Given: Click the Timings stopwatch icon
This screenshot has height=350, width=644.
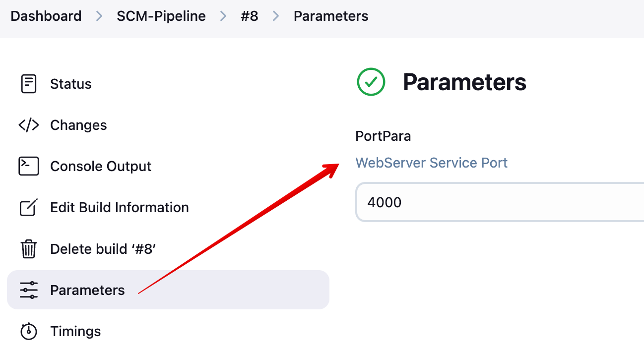Looking at the screenshot, I should click(x=29, y=331).
